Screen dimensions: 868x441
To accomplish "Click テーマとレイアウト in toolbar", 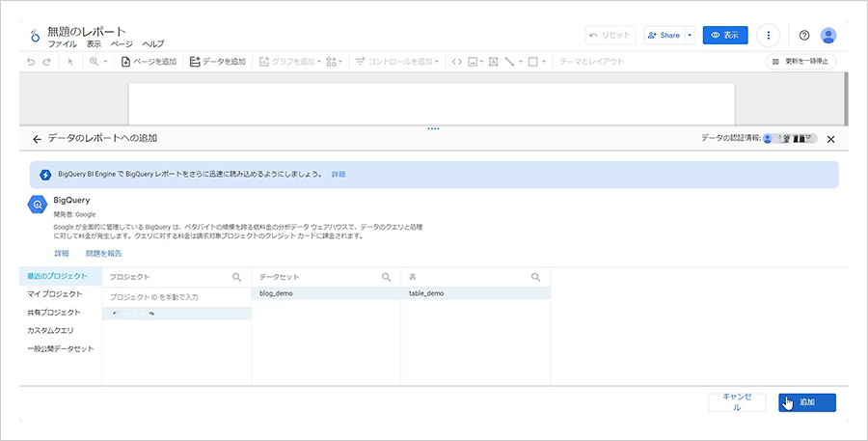I will pos(592,62).
